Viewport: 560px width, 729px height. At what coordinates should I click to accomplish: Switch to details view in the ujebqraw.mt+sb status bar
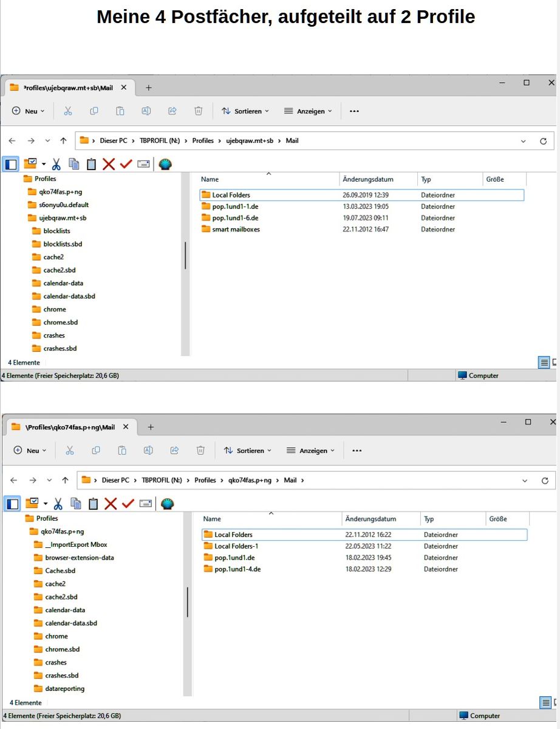click(544, 363)
